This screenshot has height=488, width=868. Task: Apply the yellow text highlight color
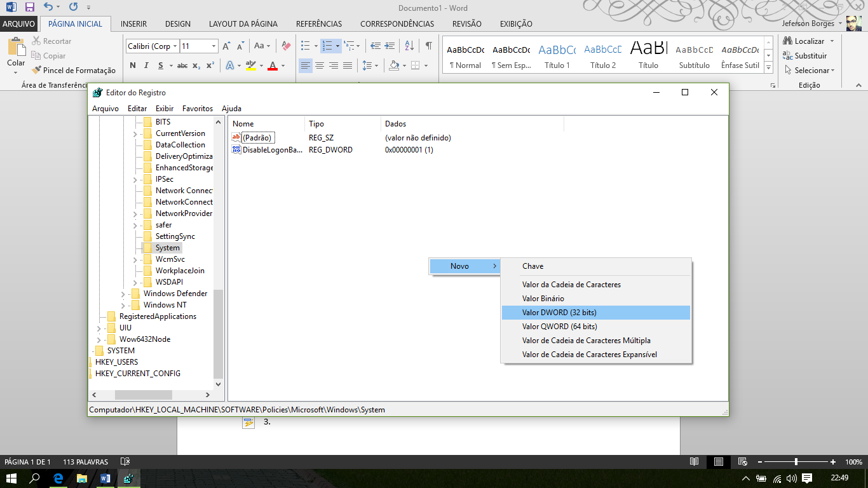pos(250,65)
